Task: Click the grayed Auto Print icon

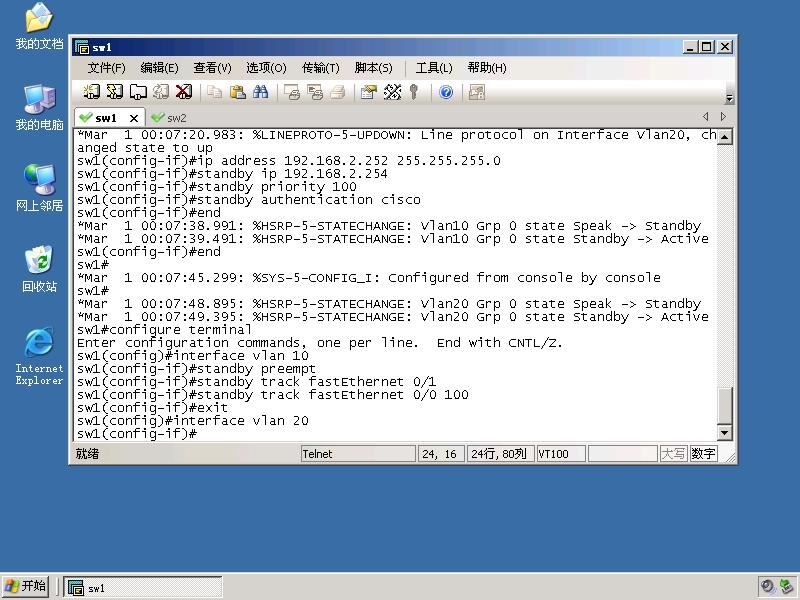Action: 338,92
